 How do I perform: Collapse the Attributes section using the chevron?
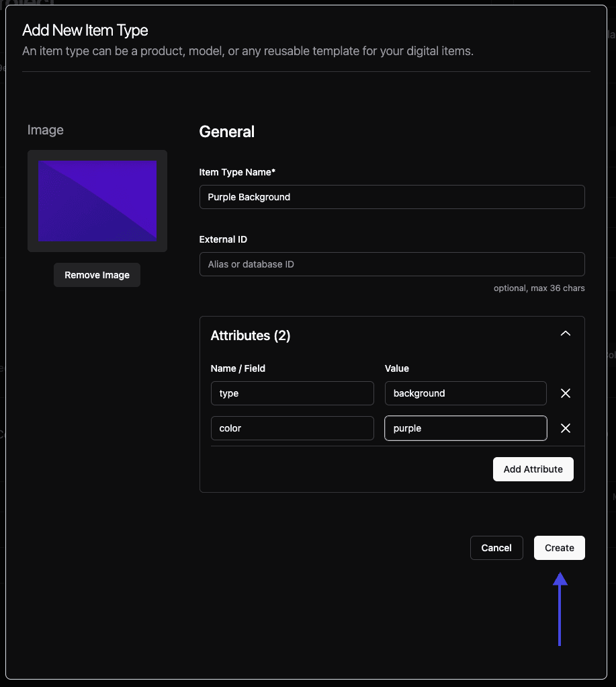[566, 333]
